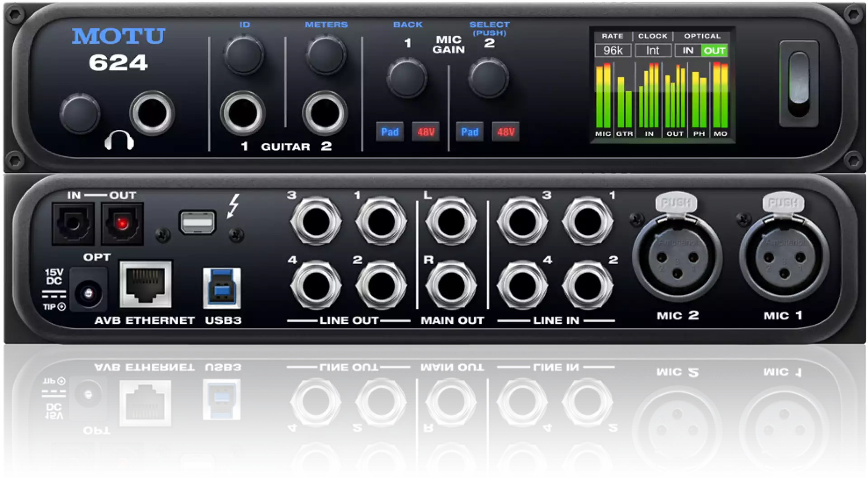This screenshot has height=487, width=868.
Task: Click the Thunderbolt lightning bolt symbol
Action: pyautogui.click(x=233, y=207)
